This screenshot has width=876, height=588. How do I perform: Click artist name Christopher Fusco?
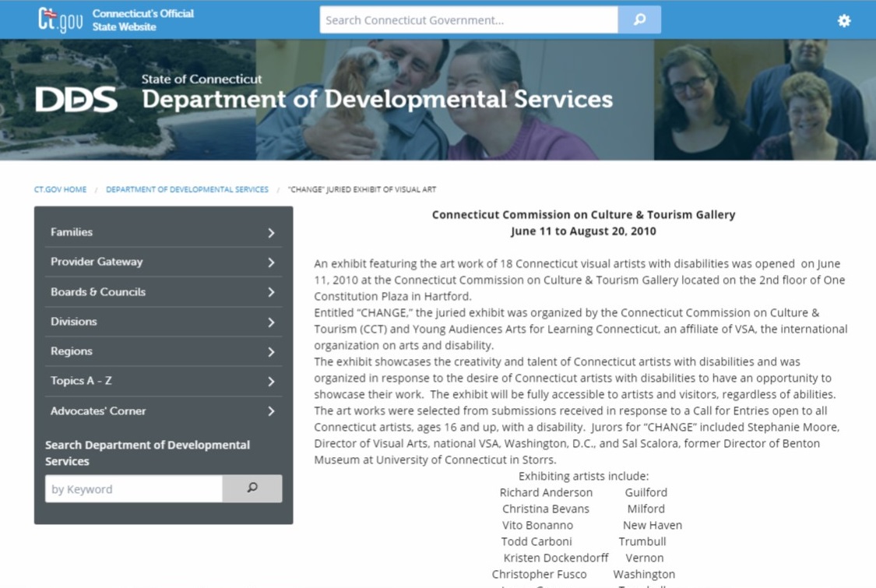click(539, 574)
